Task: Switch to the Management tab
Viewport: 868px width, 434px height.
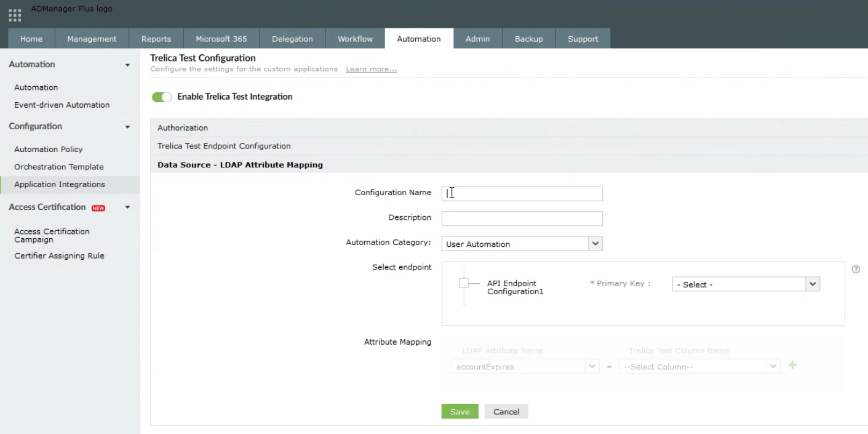Action: click(92, 39)
